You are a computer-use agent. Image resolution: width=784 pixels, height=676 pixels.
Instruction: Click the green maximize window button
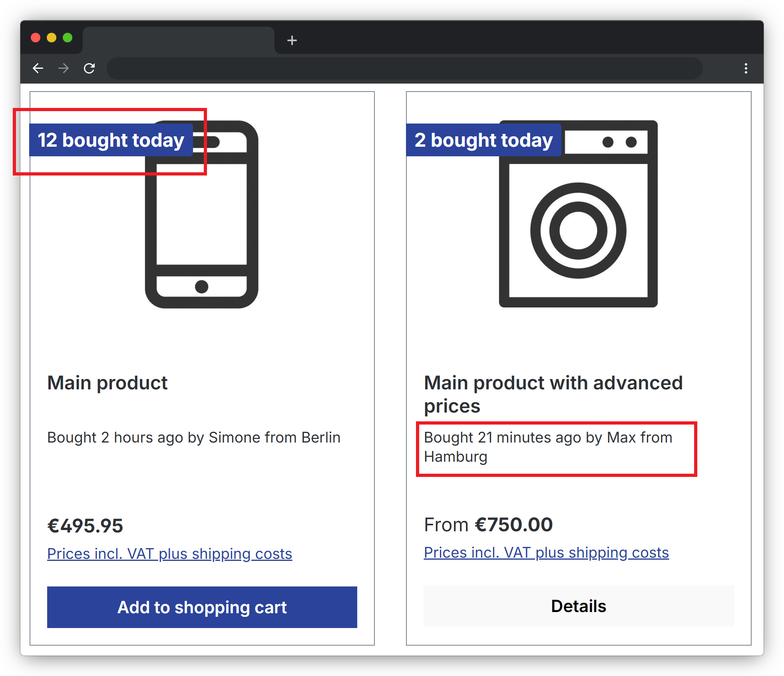click(x=68, y=38)
